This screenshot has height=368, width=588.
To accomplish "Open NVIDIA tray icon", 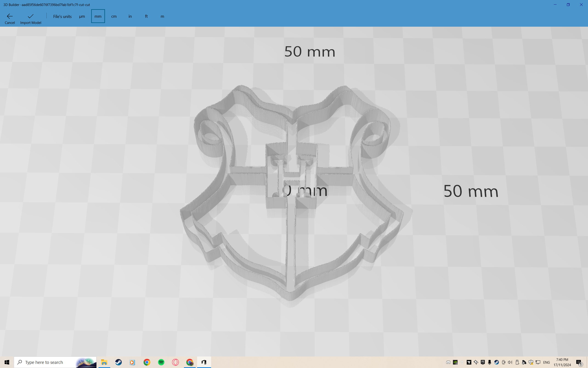I will pyautogui.click(x=455, y=362).
